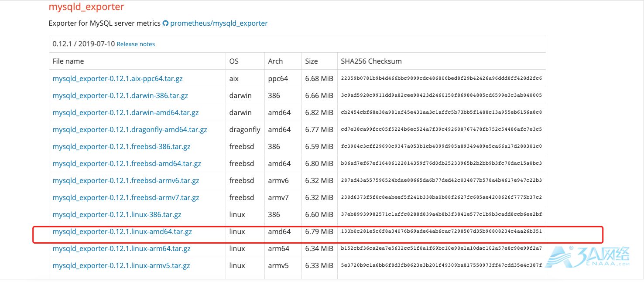This screenshot has height=282, width=644.
Task: Select checksum starting with cb2454cbf68e
Action: pos(441,112)
